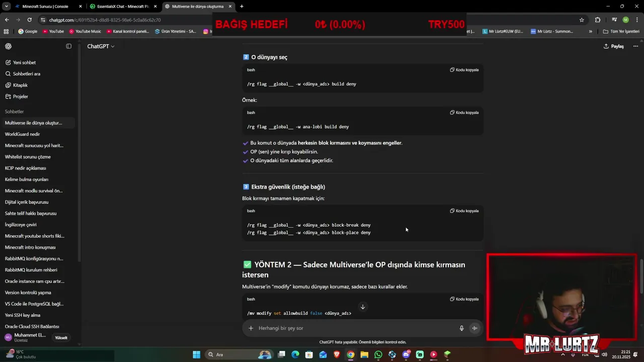
Task: Click the Paylaş share button
Action: (614, 46)
